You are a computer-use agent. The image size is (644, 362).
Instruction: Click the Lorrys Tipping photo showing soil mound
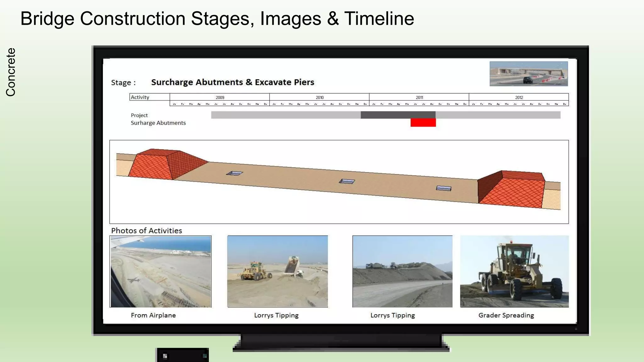click(402, 271)
